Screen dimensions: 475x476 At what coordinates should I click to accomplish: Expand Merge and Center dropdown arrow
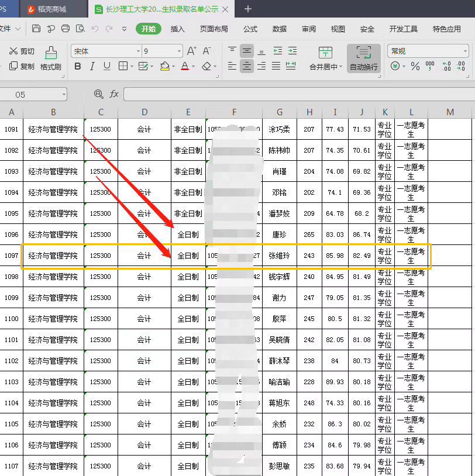(340, 67)
